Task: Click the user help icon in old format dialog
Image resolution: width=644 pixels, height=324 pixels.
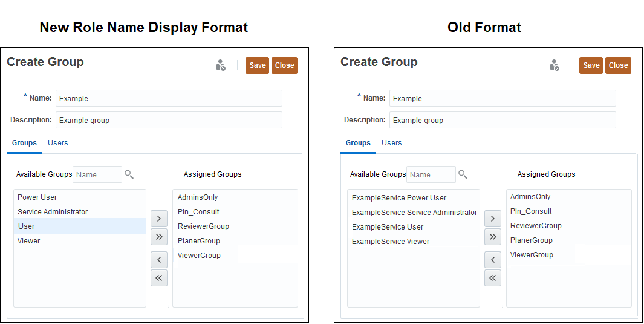Action: click(x=555, y=65)
